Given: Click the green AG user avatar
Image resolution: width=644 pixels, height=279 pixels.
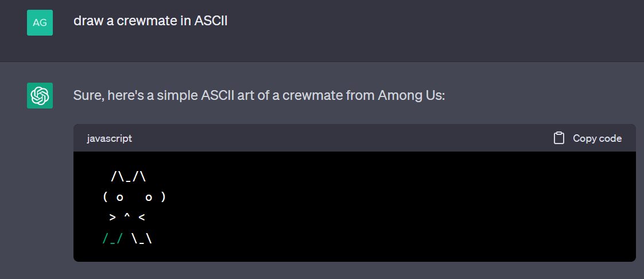Looking at the screenshot, I should coord(40,22).
